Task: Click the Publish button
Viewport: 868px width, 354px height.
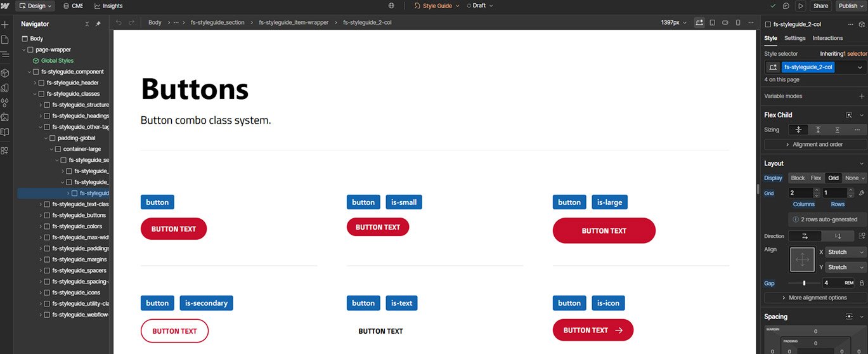Action: point(850,6)
